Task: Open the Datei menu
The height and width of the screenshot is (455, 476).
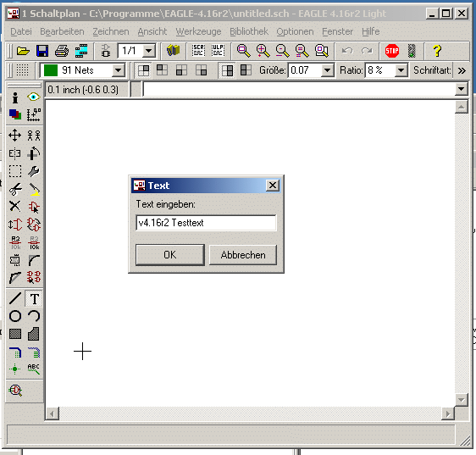Action: coord(21,31)
